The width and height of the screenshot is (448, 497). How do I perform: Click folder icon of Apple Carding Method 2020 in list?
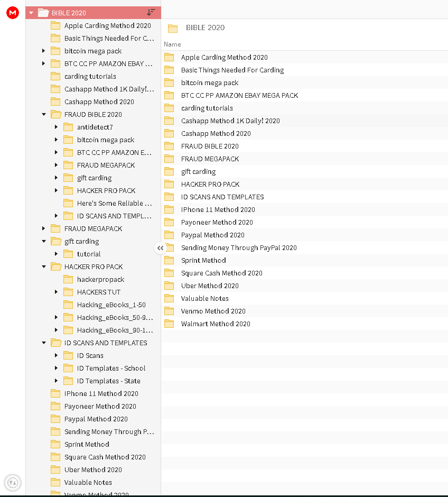click(x=169, y=58)
